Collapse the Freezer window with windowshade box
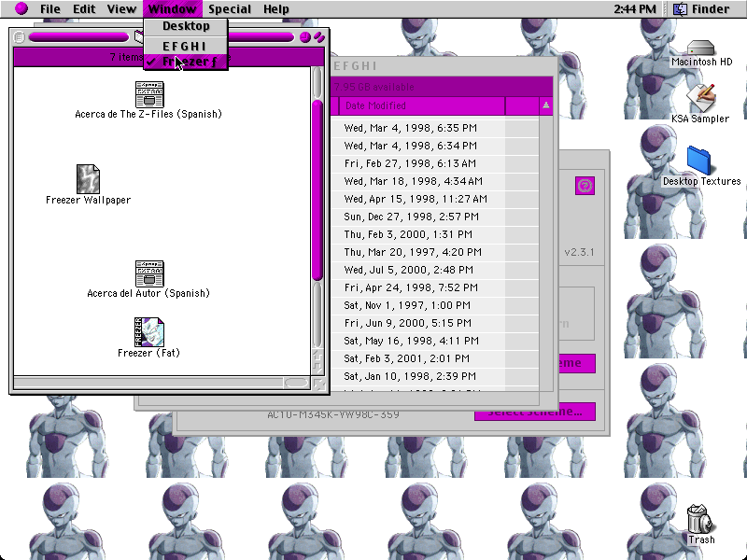 pos(319,37)
